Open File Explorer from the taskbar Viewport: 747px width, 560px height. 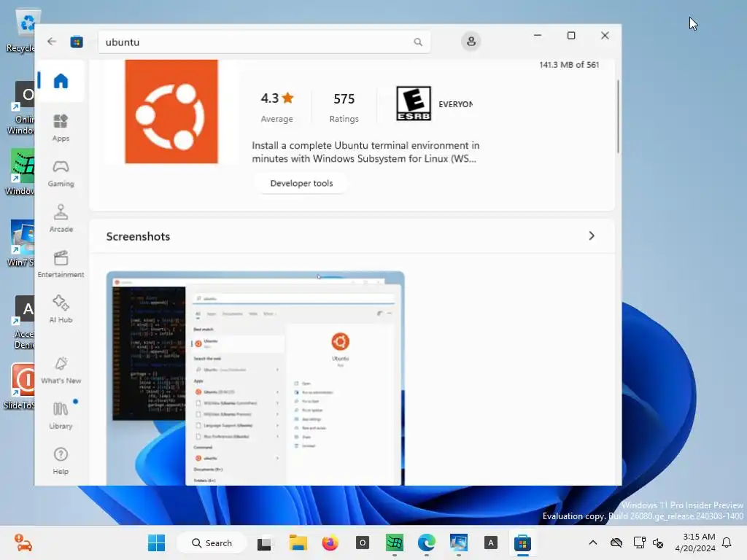(x=298, y=542)
